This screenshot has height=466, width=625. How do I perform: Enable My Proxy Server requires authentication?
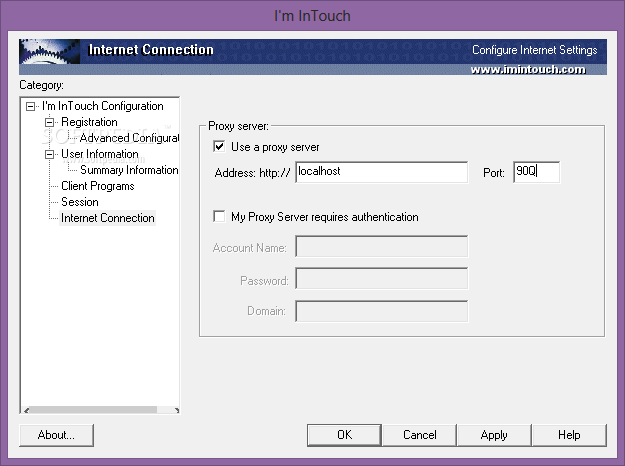219,216
